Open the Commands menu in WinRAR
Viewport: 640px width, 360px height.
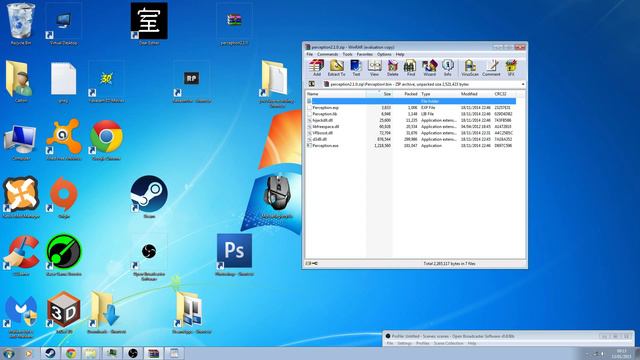[327, 54]
